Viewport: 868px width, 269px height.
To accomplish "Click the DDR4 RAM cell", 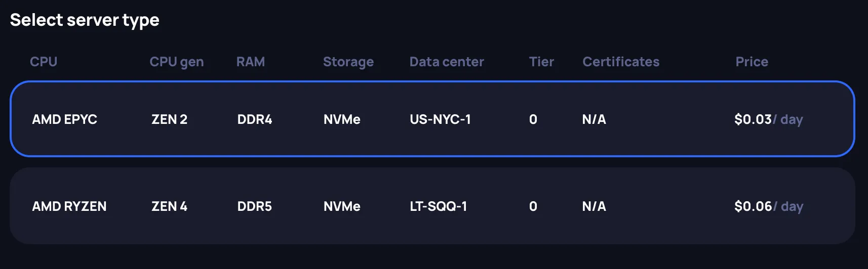I will pos(255,119).
